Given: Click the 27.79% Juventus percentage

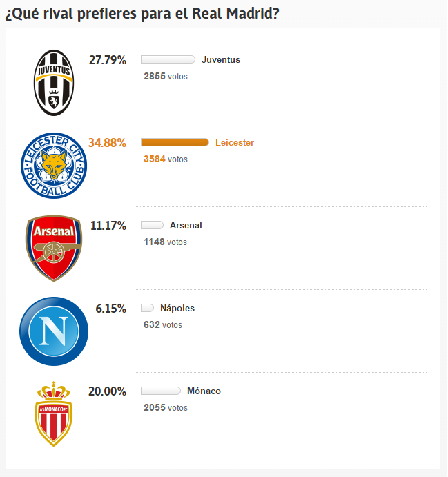Looking at the screenshot, I should (107, 60).
